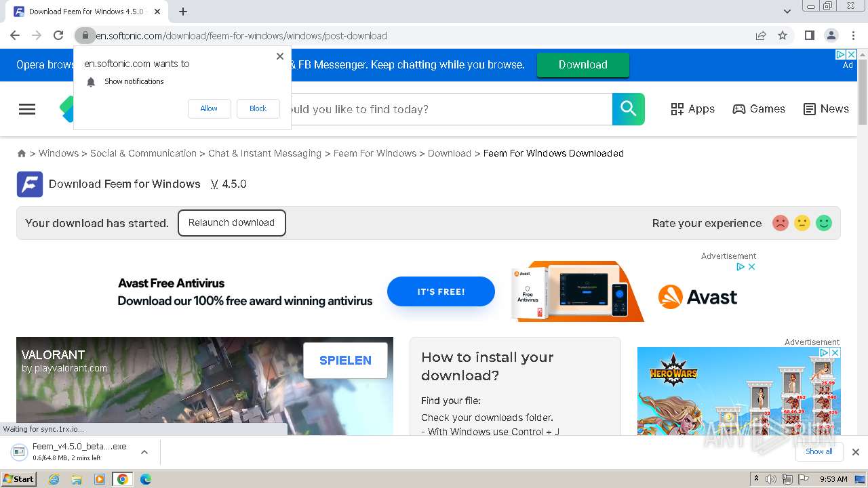
Task: Click the Softonic search magnifier button
Action: click(x=629, y=109)
